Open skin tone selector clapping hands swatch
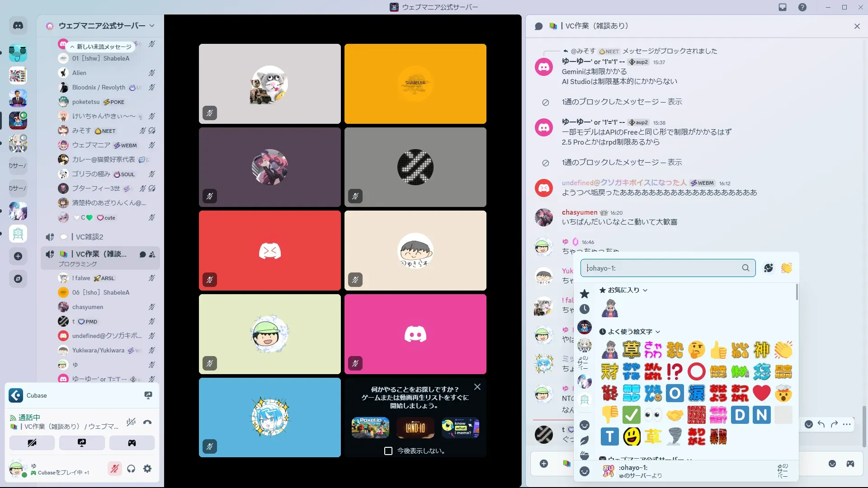868x488 pixels. [787, 268]
